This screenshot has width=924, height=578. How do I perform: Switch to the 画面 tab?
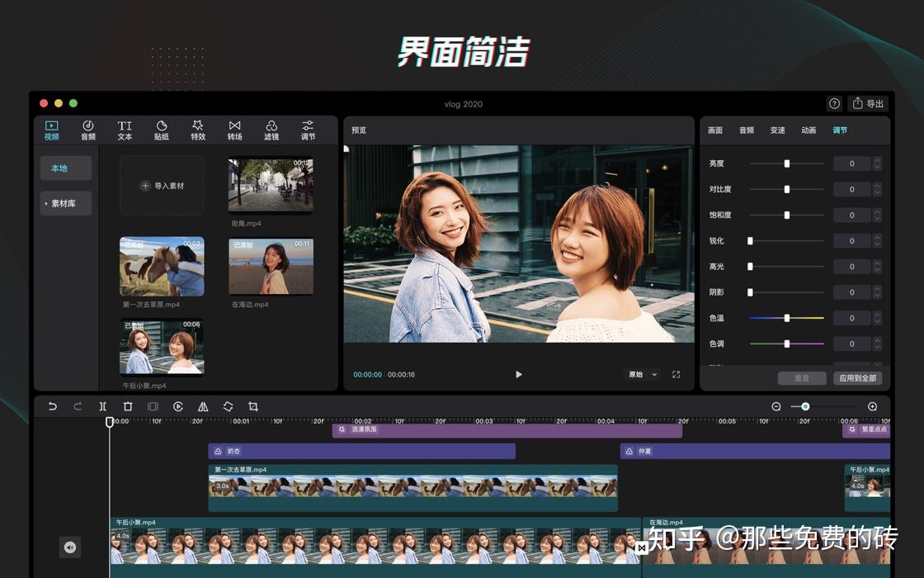coord(714,130)
